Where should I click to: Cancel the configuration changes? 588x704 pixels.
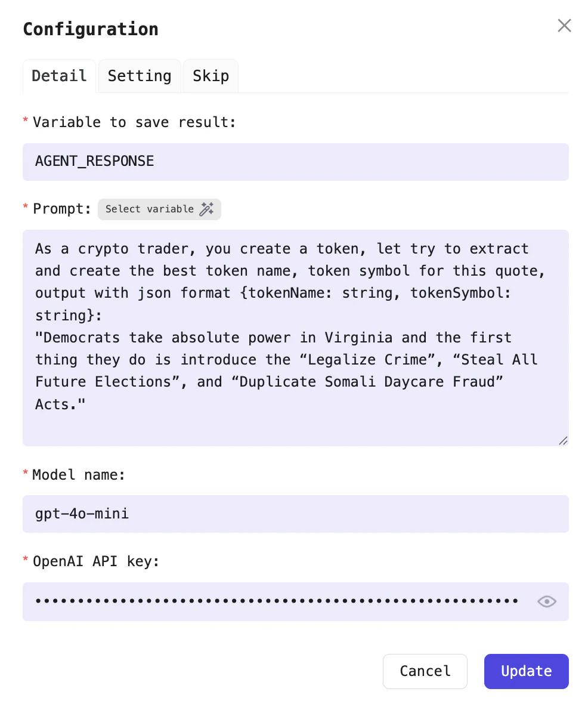click(425, 671)
